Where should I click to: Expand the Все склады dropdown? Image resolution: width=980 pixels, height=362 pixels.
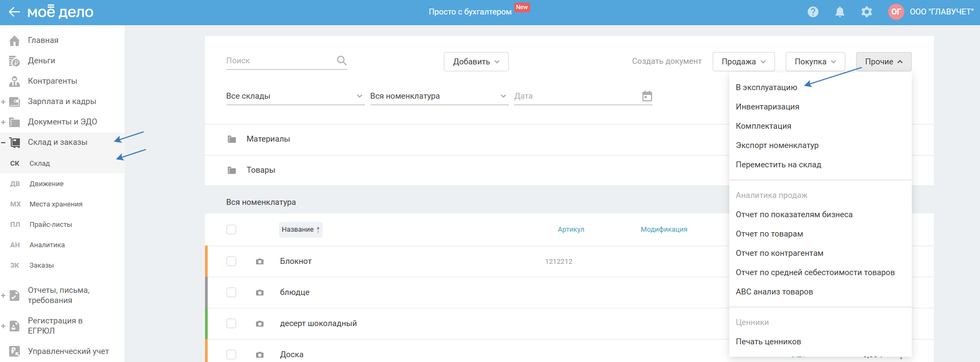(x=295, y=96)
